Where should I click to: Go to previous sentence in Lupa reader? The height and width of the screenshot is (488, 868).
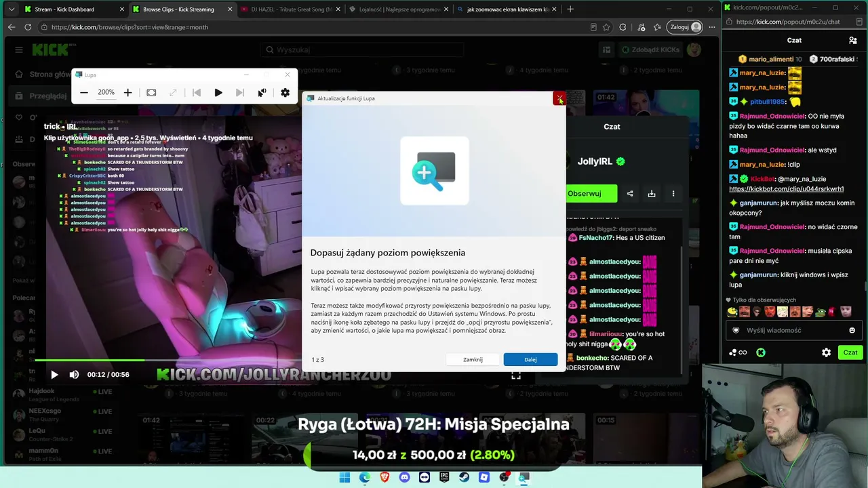coord(197,93)
